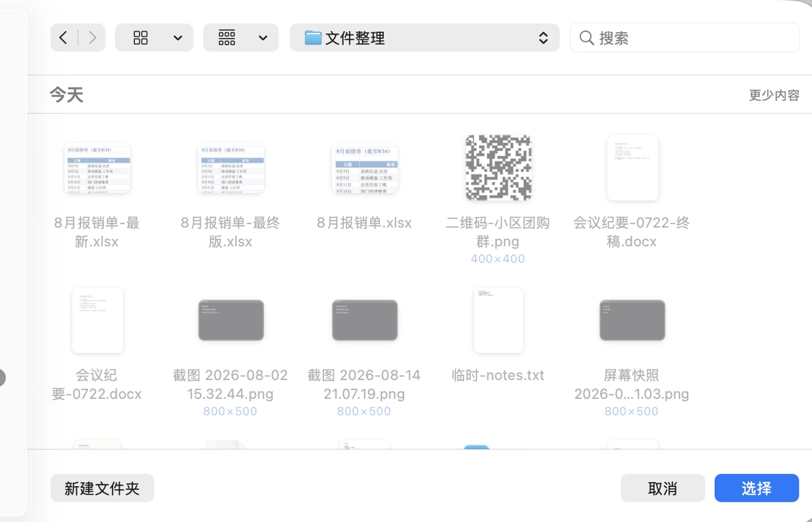Click 新建文件夹 to create a folder
This screenshot has width=812, height=522.
[102, 488]
